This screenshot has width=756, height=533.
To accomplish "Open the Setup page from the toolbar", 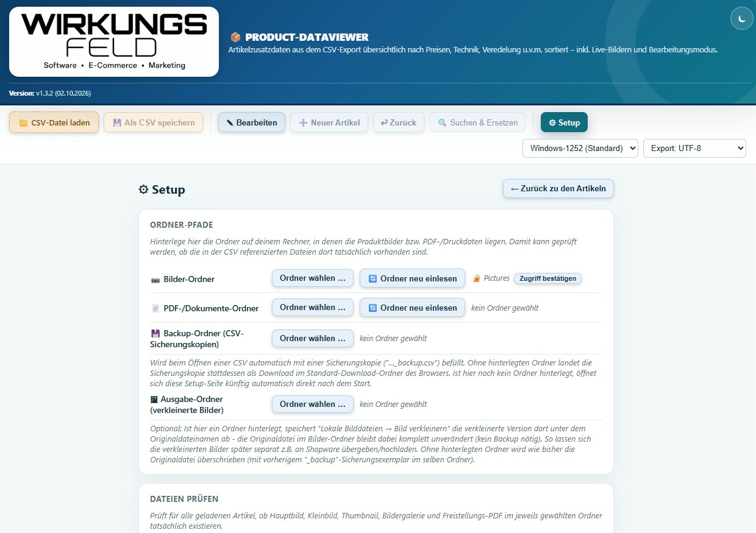I will pyautogui.click(x=564, y=122).
